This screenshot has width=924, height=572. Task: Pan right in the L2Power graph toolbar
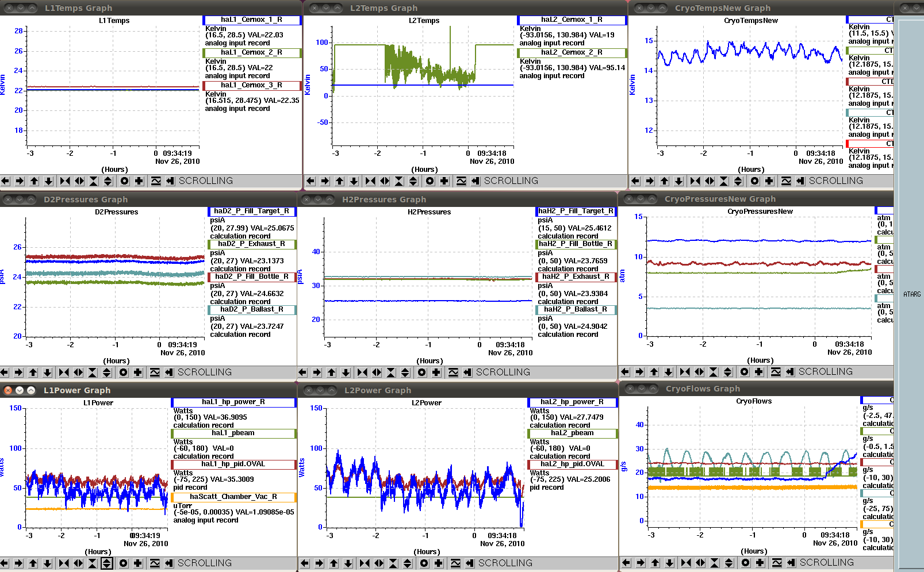pos(319,563)
